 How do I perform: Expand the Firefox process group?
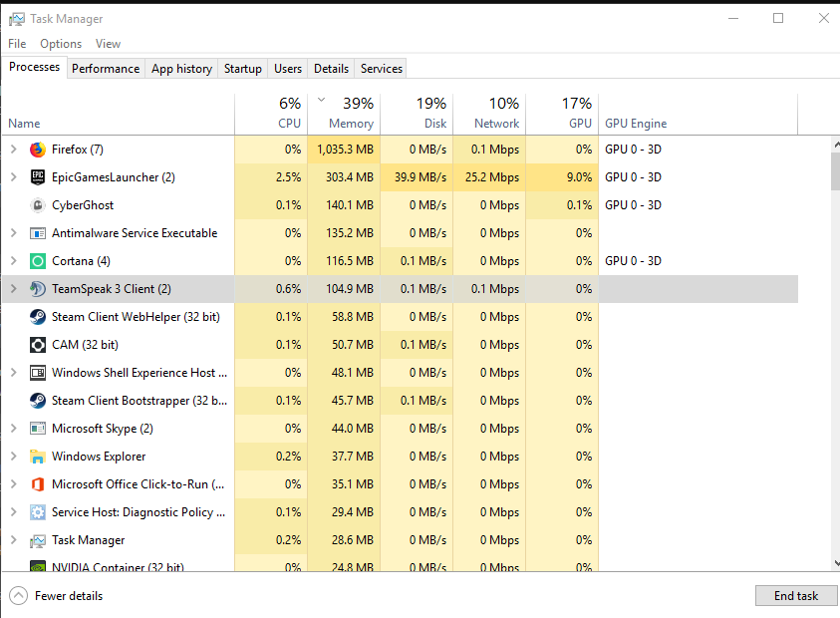(x=13, y=150)
